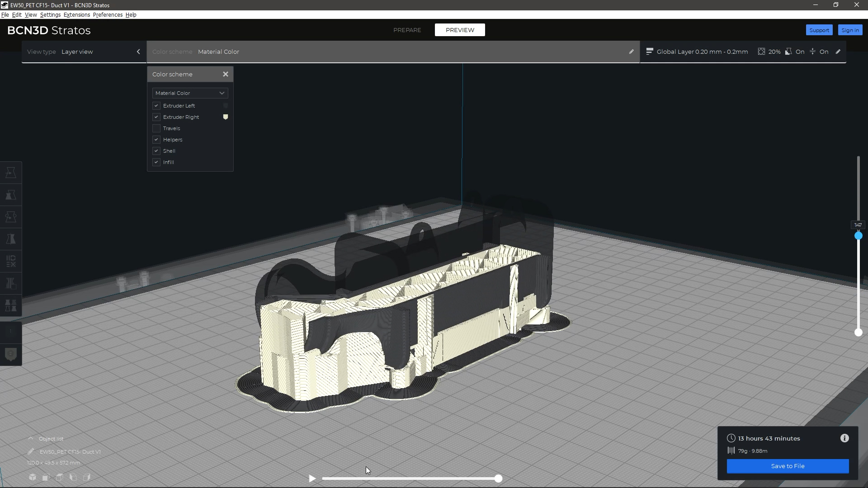
Task: Click the Sign in button
Action: [850, 30]
